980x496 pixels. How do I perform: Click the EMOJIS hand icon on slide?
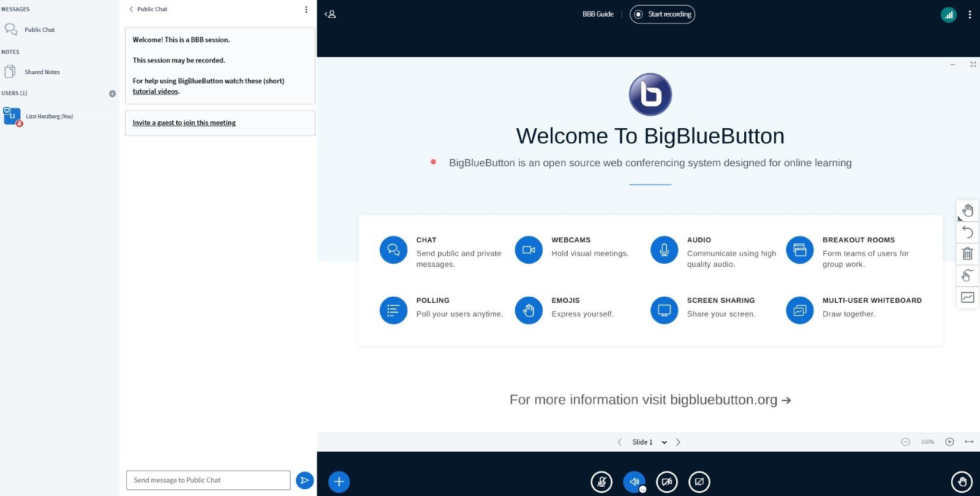coord(529,311)
